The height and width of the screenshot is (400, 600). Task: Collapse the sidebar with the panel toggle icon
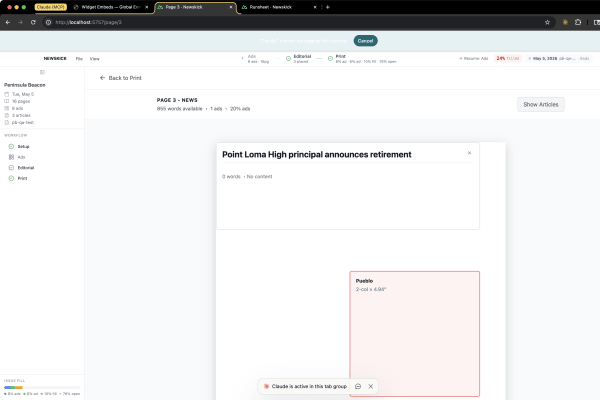(x=42, y=72)
